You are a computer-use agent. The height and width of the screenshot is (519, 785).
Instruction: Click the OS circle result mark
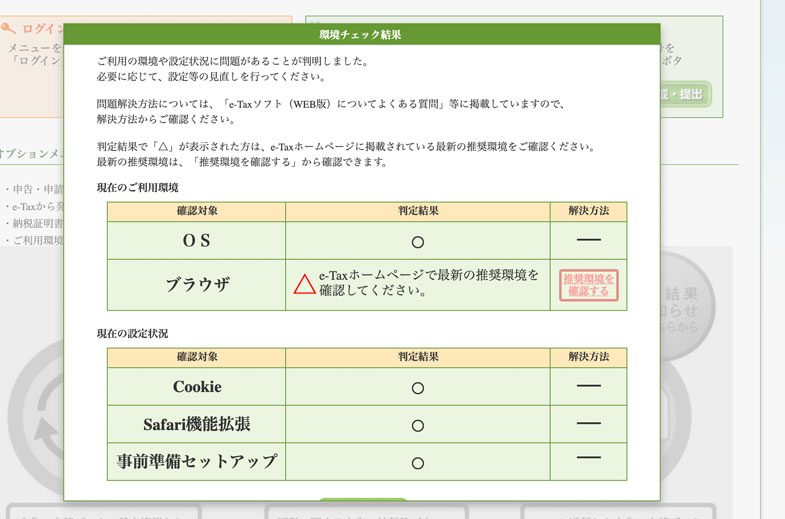pos(418,242)
